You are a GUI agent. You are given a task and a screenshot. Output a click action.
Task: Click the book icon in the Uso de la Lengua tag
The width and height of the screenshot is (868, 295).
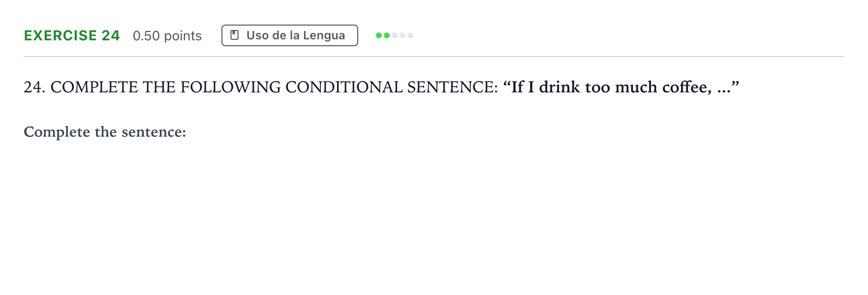click(x=235, y=35)
